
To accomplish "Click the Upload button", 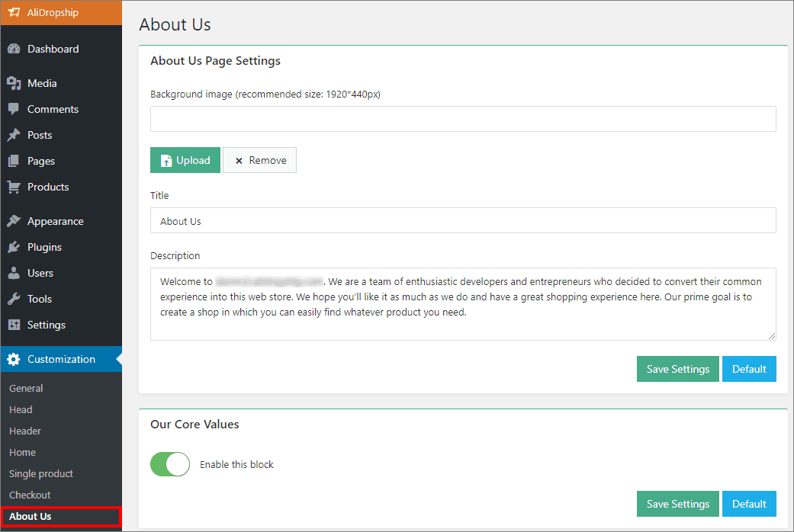I will point(185,160).
